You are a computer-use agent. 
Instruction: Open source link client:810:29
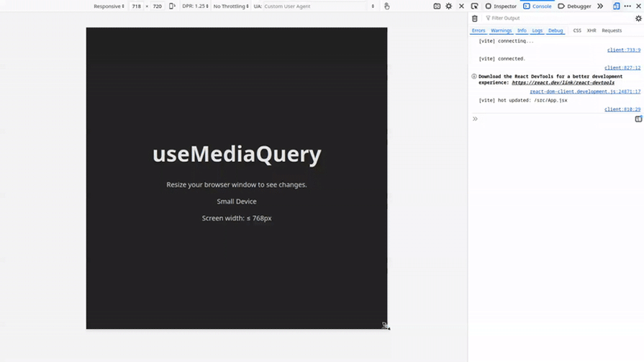622,109
